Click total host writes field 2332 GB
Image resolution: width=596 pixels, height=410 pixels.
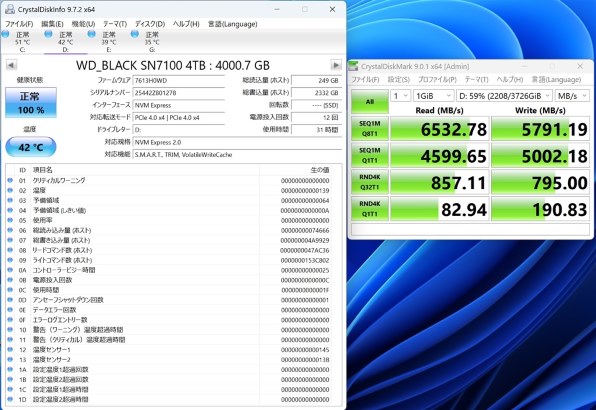click(x=316, y=93)
